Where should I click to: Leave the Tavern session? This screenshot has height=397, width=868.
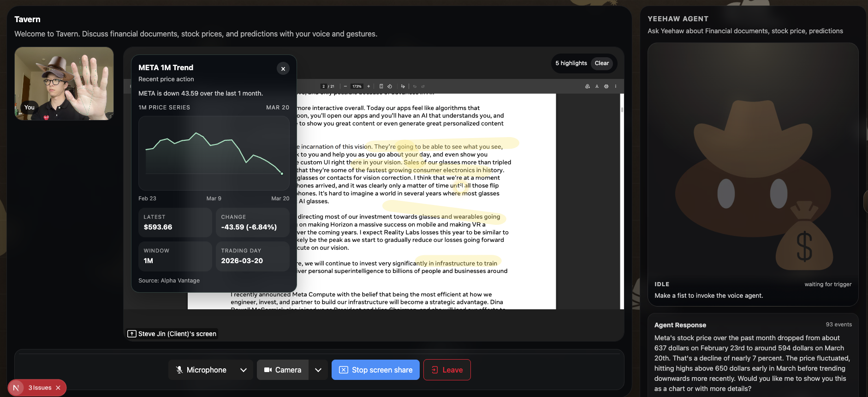click(x=447, y=370)
